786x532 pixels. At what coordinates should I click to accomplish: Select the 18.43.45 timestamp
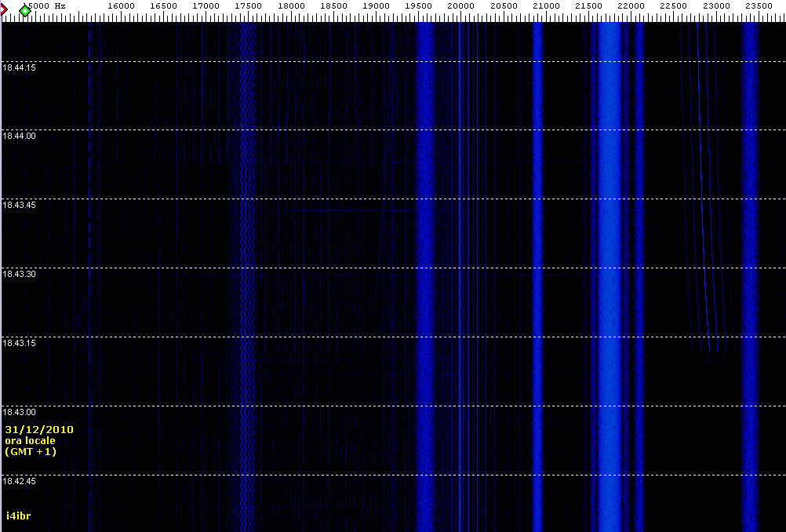click(19, 205)
